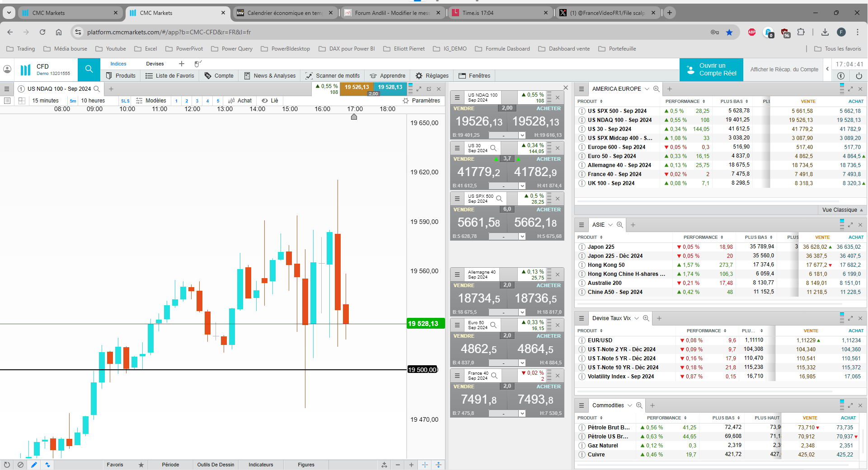Open News & Analyses
This screenshot has width=868, height=470.
coord(270,76)
